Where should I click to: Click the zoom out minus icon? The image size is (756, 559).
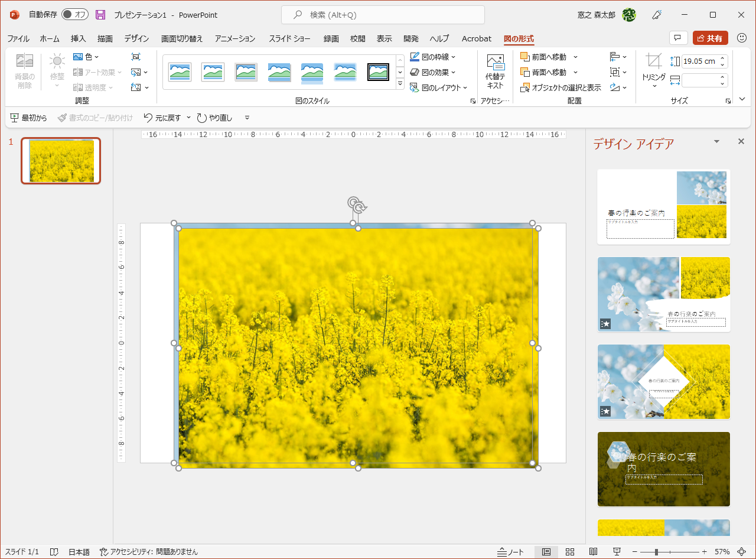click(635, 552)
